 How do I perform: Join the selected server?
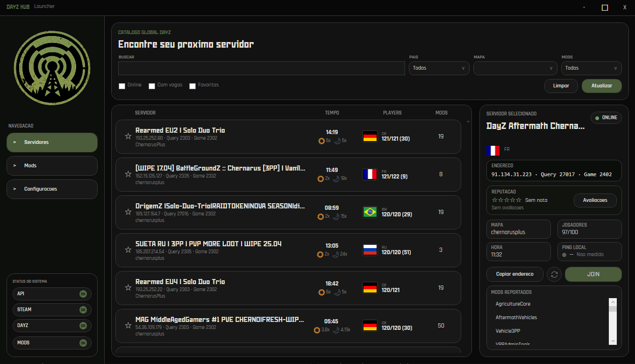593,274
